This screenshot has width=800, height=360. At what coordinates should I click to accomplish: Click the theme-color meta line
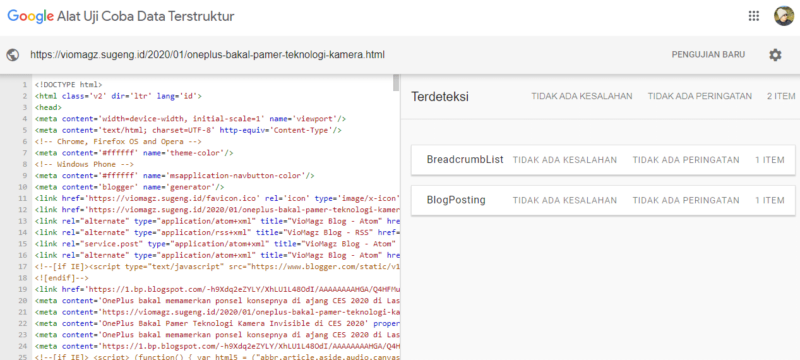(134, 152)
